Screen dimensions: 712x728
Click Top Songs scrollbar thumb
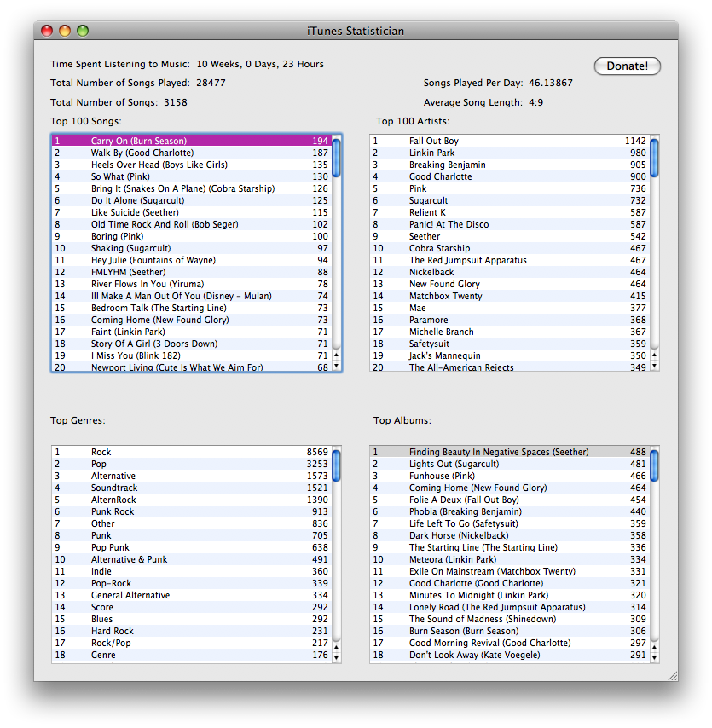(337, 158)
